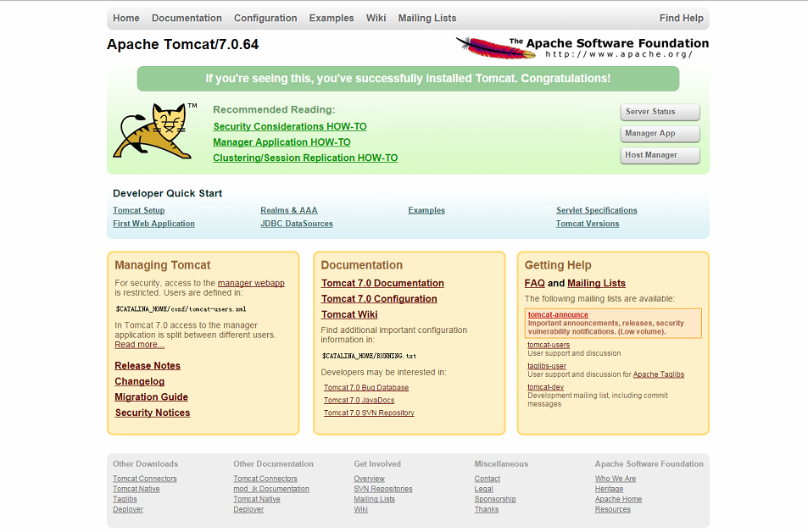The height and width of the screenshot is (532, 808).
Task: Click the Apache Software Foundation feather logo
Action: coord(582,47)
